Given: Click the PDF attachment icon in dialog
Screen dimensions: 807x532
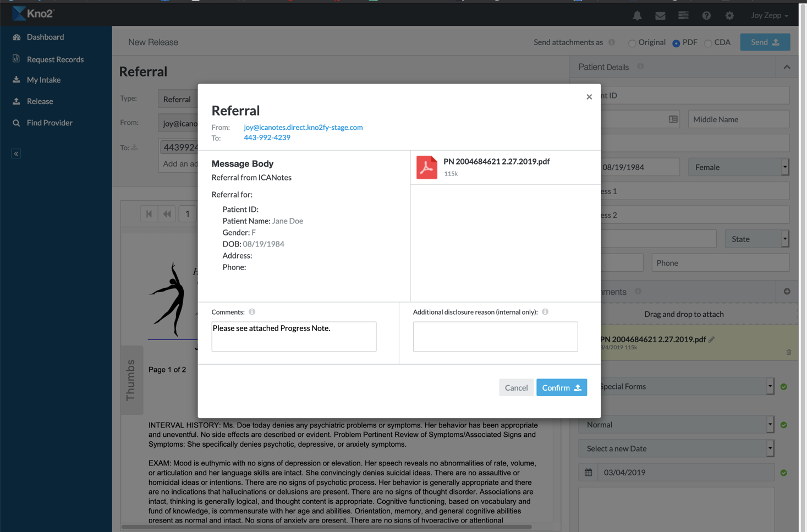Looking at the screenshot, I should (426, 167).
